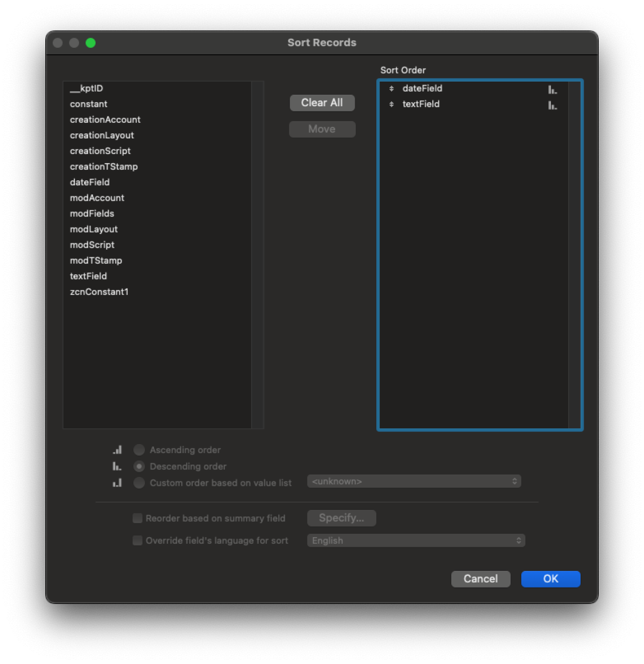Click the green zoom button of the dialog
The width and height of the screenshot is (644, 664).
pyautogui.click(x=91, y=43)
